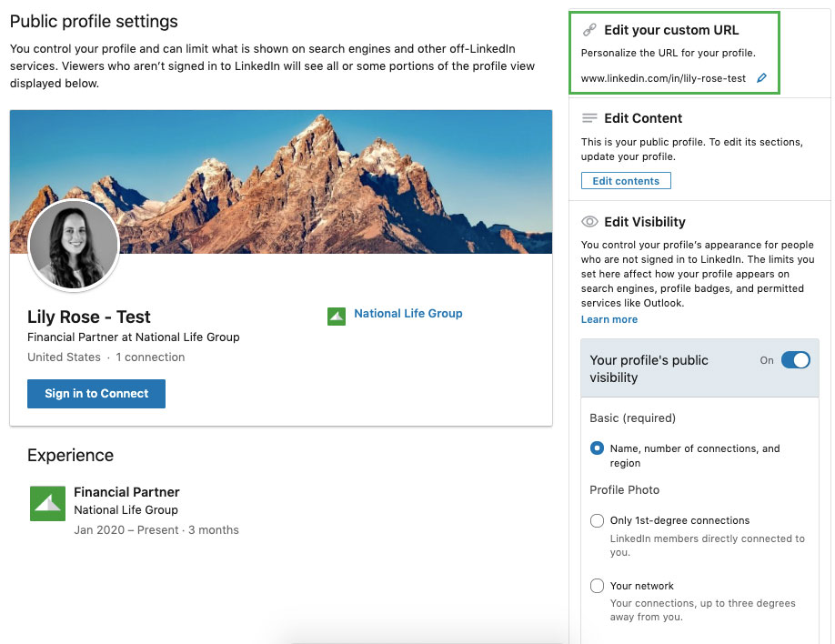
Task: Click Personalize the URL for your profile text
Action: [x=669, y=53]
